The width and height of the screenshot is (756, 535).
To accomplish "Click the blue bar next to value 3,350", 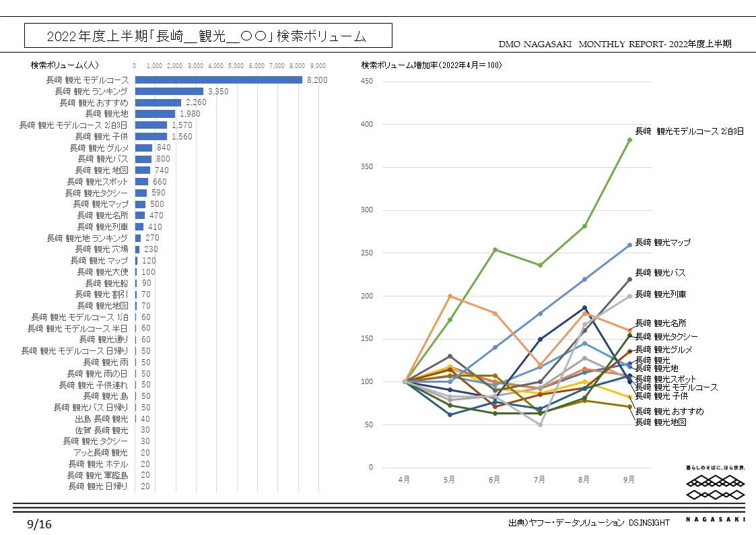I will pos(169,91).
